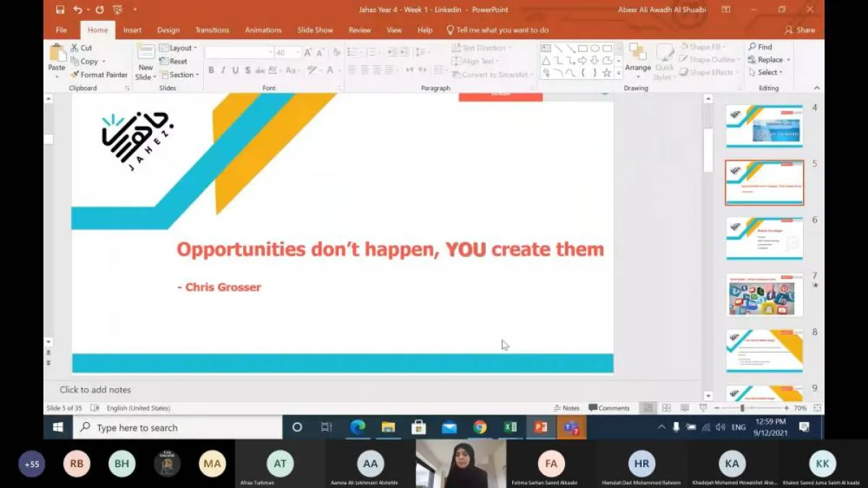
Task: Expand the Layout dropdown
Action: [x=179, y=49]
